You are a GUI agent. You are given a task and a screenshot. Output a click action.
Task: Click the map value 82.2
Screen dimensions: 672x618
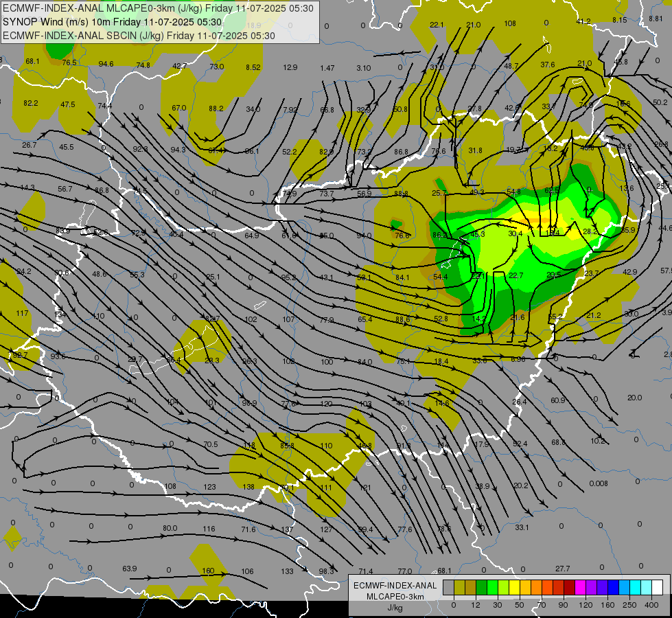point(31,103)
